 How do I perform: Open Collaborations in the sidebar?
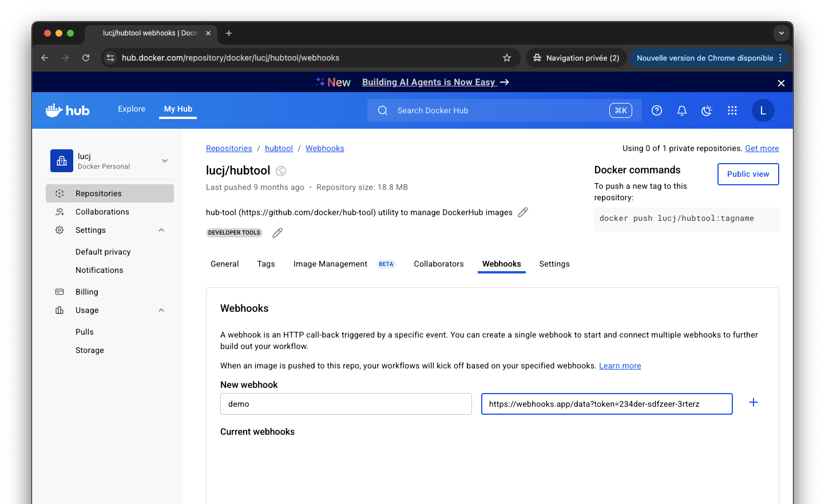tap(110, 212)
